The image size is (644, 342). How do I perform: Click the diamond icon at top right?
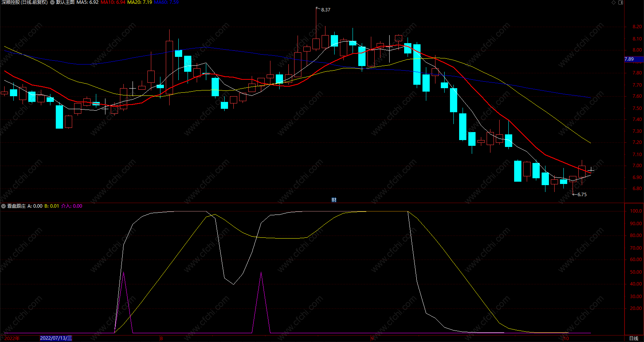click(x=614, y=2)
